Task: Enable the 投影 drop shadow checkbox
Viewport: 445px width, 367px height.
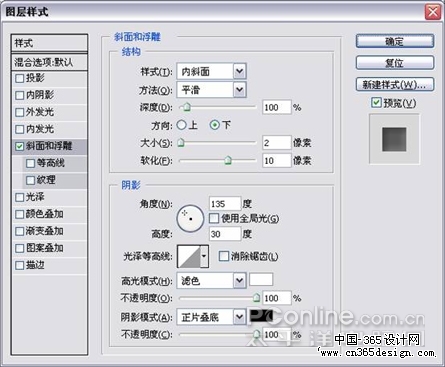Action: click(19, 78)
